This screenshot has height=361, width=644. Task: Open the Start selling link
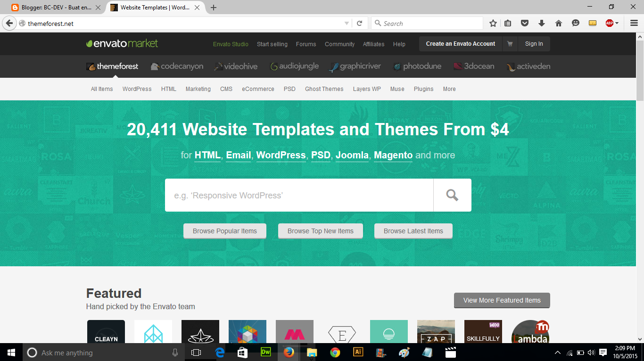tap(272, 44)
